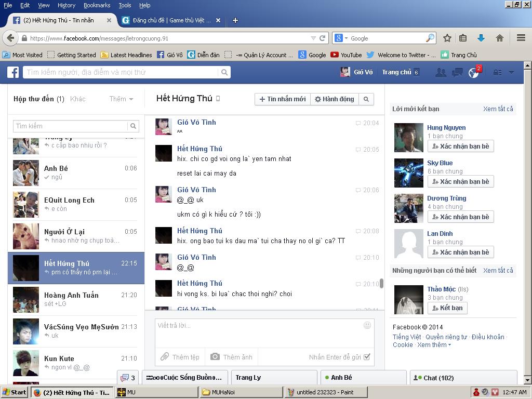Open the messages icon in Facebook header

[x=457, y=72]
